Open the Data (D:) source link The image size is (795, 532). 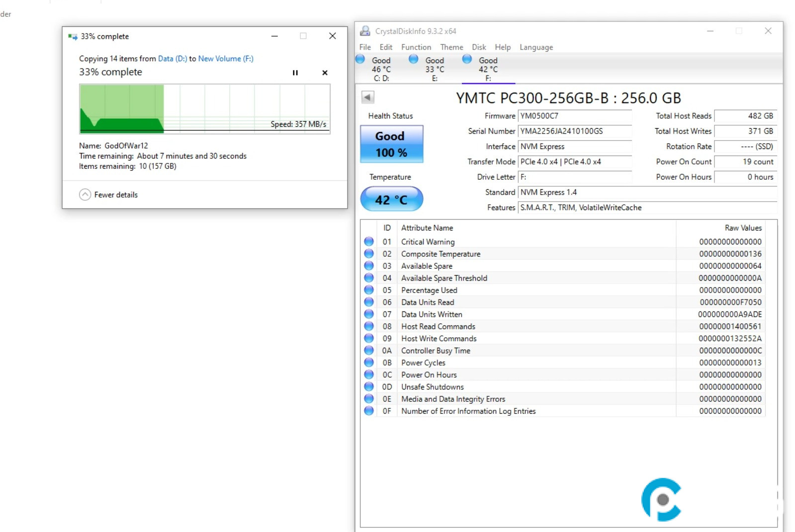click(173, 59)
